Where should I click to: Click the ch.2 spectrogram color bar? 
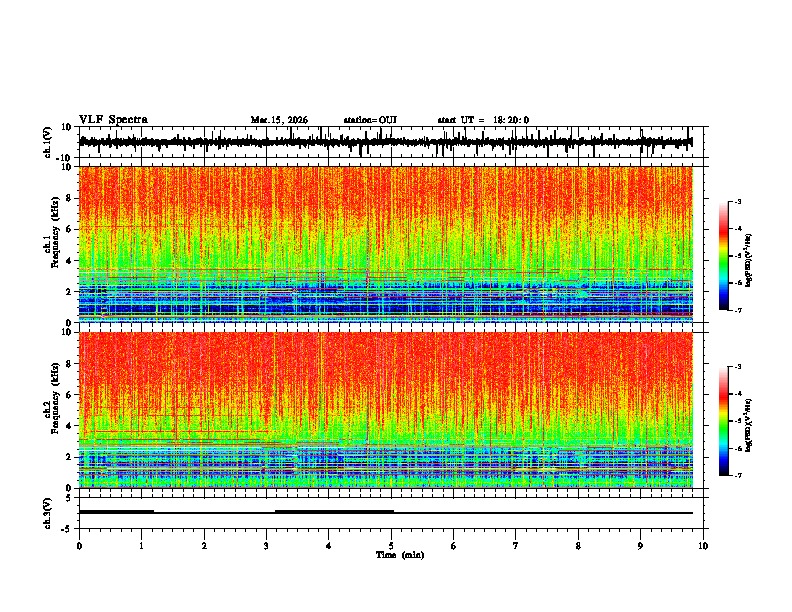coord(724,421)
